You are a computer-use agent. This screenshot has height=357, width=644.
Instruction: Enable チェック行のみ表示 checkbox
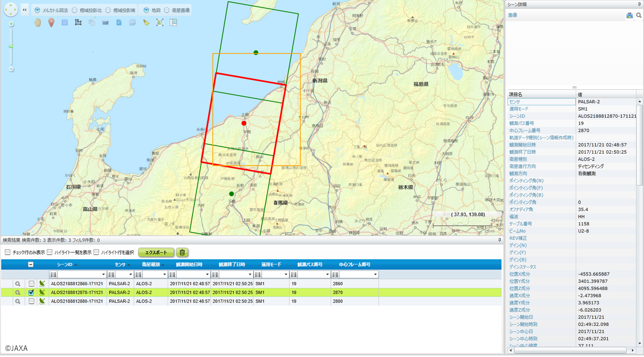point(8,252)
